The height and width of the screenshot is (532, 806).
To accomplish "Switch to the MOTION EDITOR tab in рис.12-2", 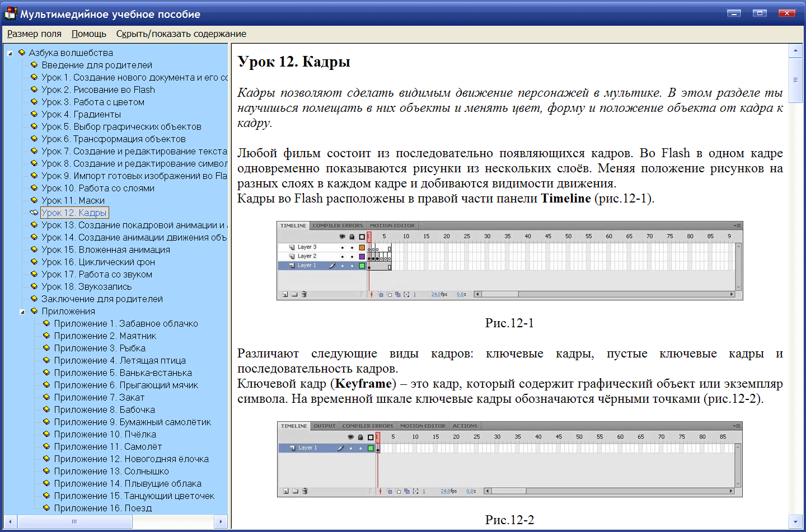I will 422,426.
